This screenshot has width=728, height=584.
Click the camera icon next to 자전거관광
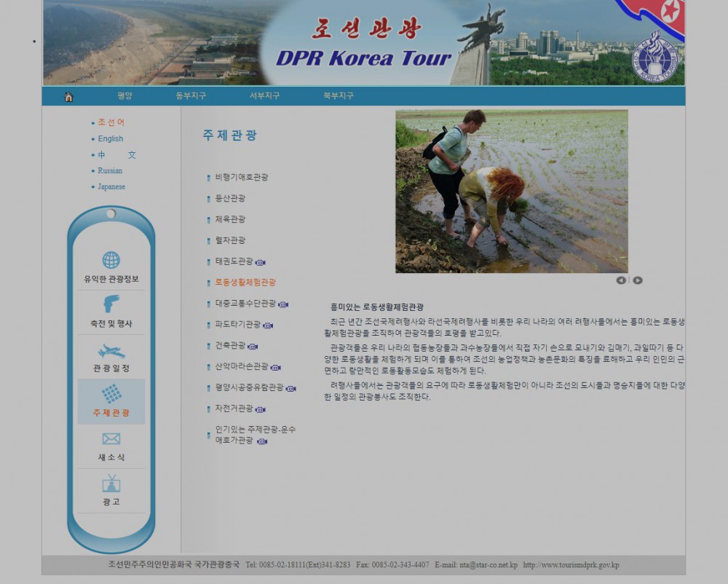coord(260,409)
